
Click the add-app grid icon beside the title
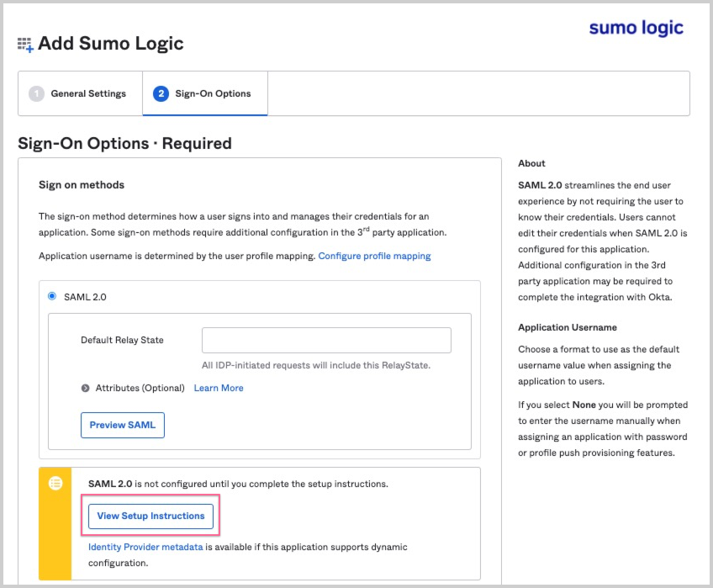point(25,45)
